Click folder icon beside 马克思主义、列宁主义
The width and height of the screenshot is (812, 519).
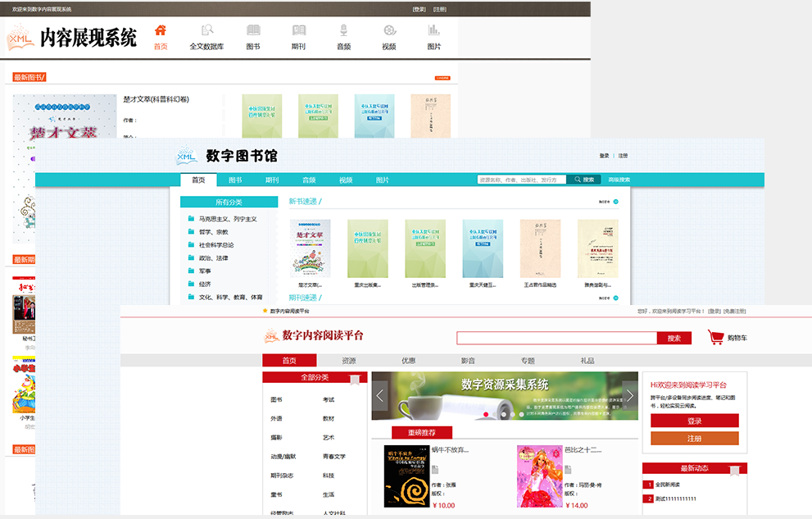tap(191, 219)
